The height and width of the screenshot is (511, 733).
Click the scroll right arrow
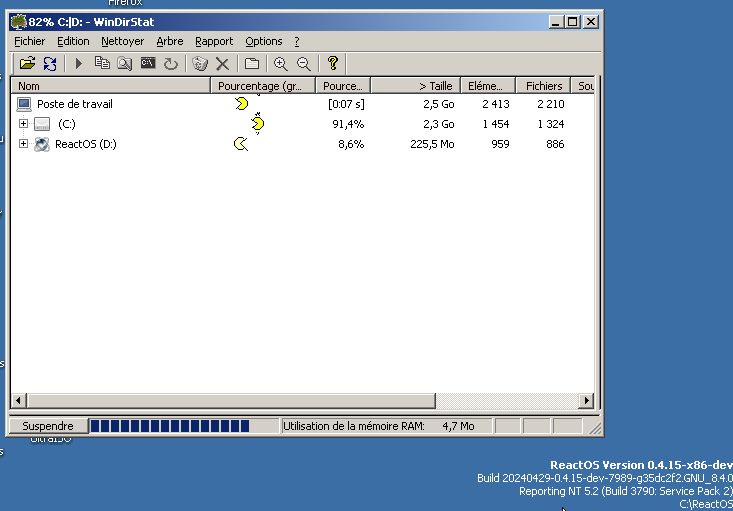click(586, 400)
